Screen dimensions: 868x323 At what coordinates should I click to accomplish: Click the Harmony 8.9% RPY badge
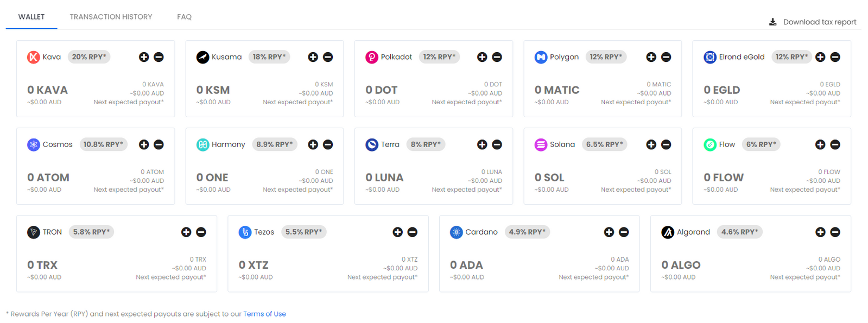275,144
